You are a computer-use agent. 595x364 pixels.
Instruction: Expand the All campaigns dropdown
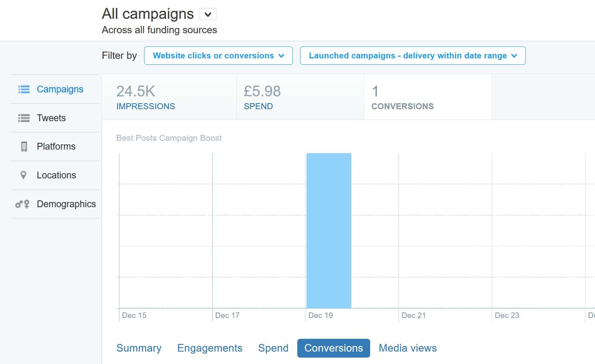pyautogui.click(x=208, y=14)
